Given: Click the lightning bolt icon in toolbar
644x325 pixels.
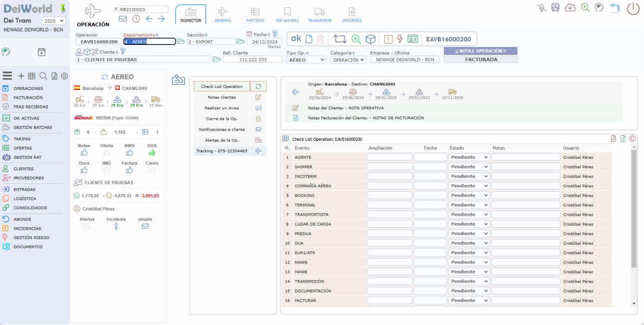Looking at the screenshot, I should click(x=399, y=39).
